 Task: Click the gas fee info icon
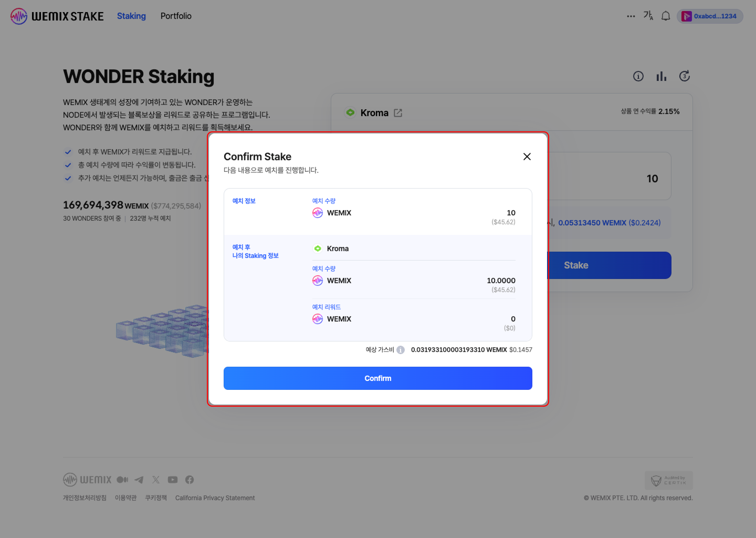[401, 350]
